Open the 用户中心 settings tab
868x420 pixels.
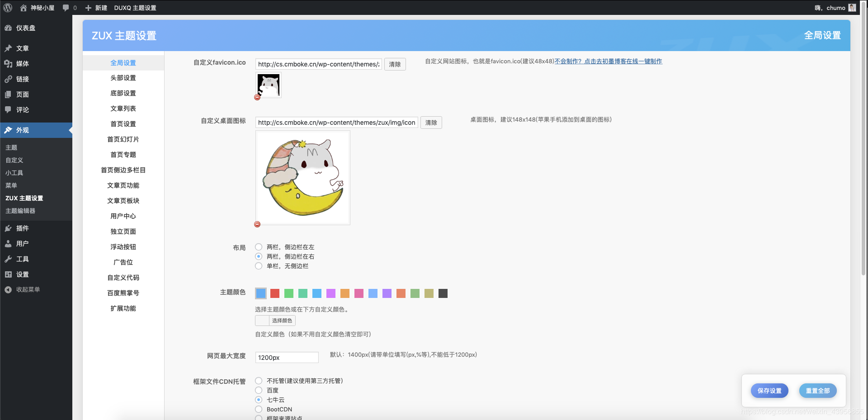click(x=123, y=216)
